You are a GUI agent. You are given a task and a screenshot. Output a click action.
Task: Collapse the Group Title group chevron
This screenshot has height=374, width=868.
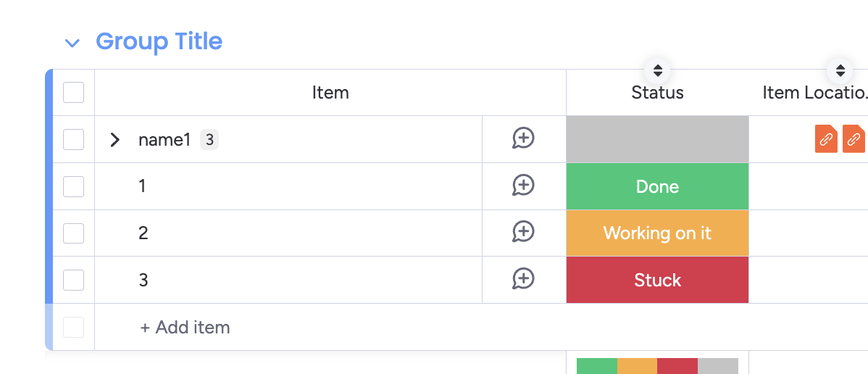point(72,43)
